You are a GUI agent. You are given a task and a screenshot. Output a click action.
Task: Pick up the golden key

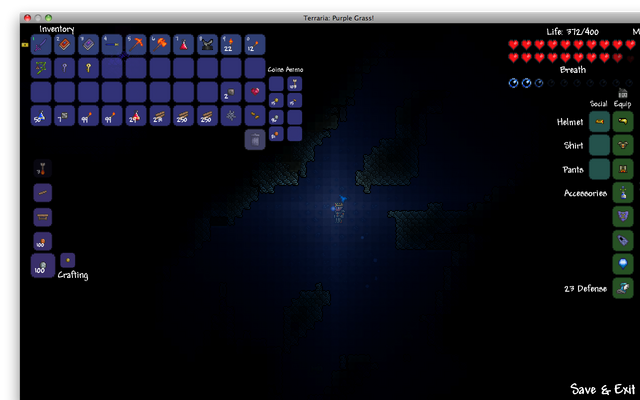pos(88,68)
